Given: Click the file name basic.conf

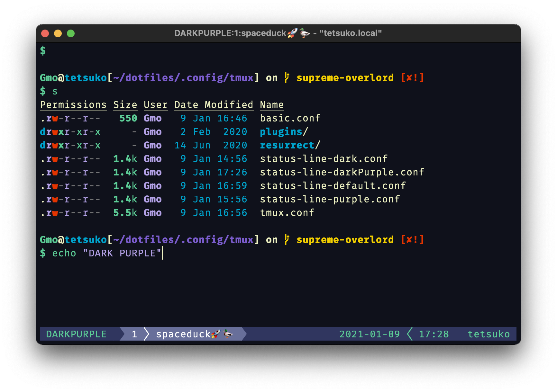Looking at the screenshot, I should coord(290,118).
